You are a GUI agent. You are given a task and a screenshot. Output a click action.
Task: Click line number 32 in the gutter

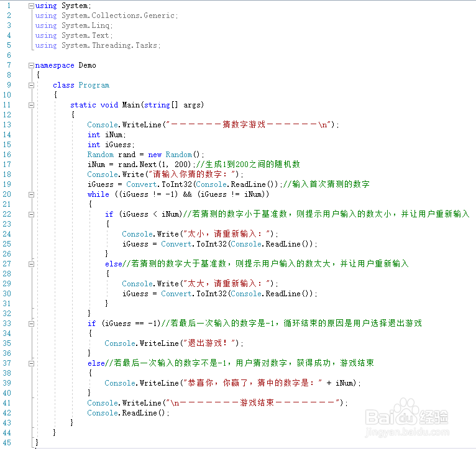coord(7,314)
